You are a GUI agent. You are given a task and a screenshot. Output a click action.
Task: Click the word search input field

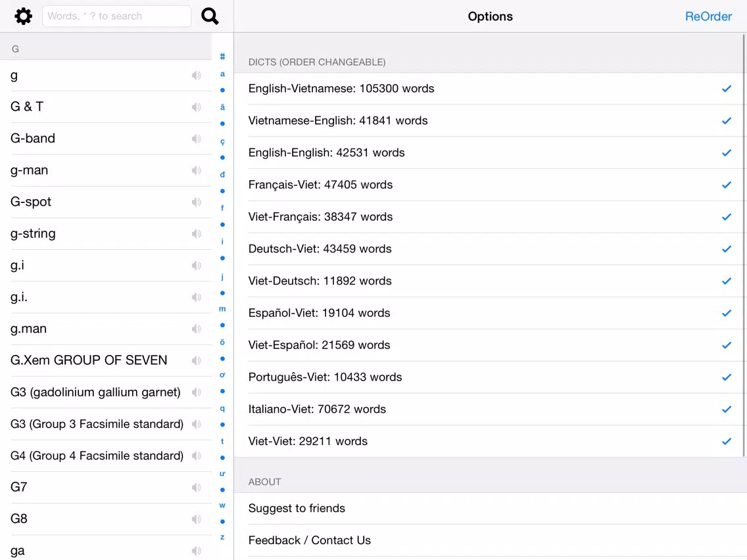coord(117,16)
